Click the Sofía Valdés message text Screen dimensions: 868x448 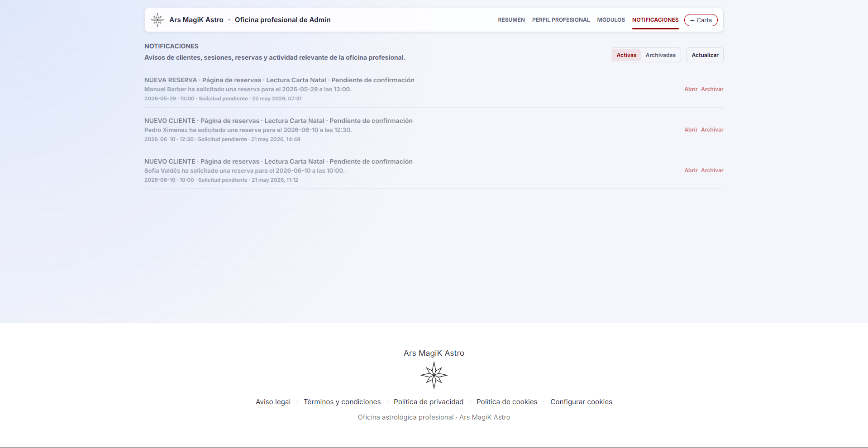(244, 170)
